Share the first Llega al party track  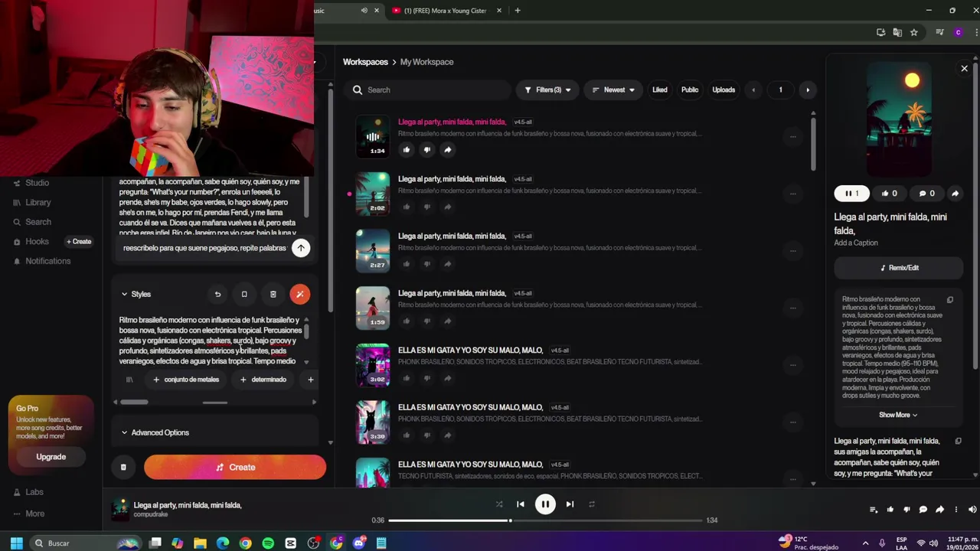[x=448, y=149]
